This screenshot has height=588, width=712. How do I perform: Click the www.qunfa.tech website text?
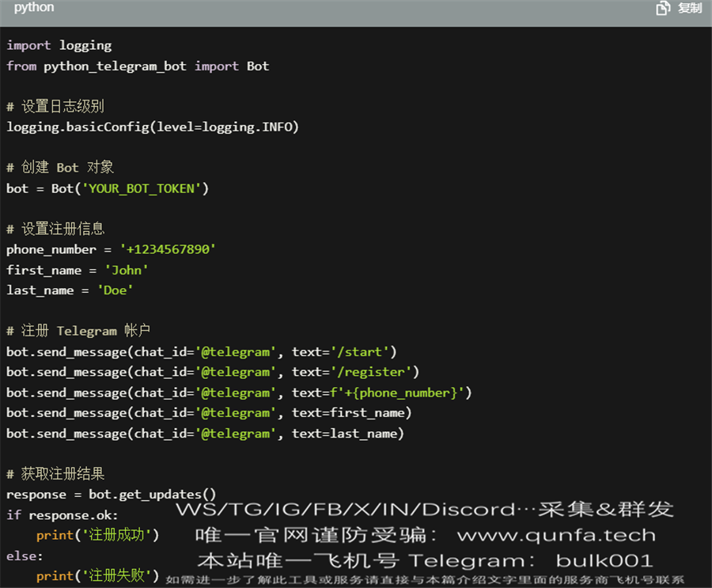tap(556, 535)
